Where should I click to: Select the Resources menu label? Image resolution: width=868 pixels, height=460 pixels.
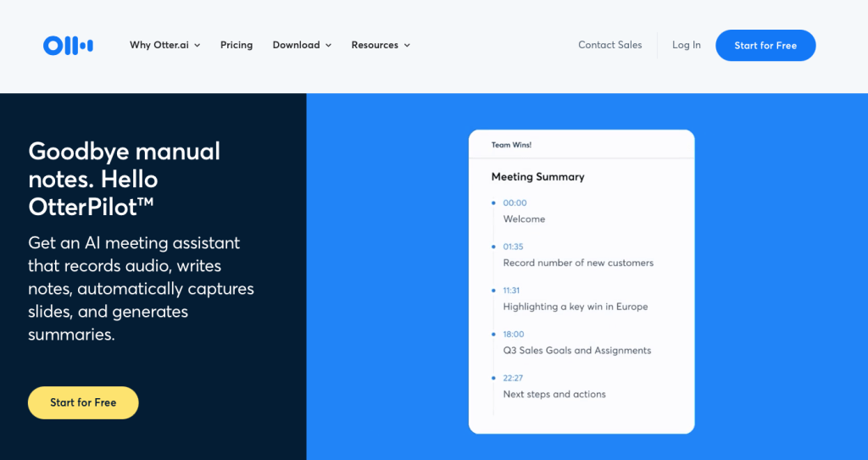375,45
